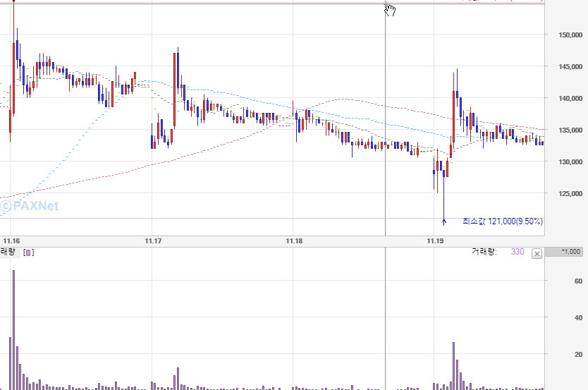Select the 40 volume axis label

[x=578, y=318]
